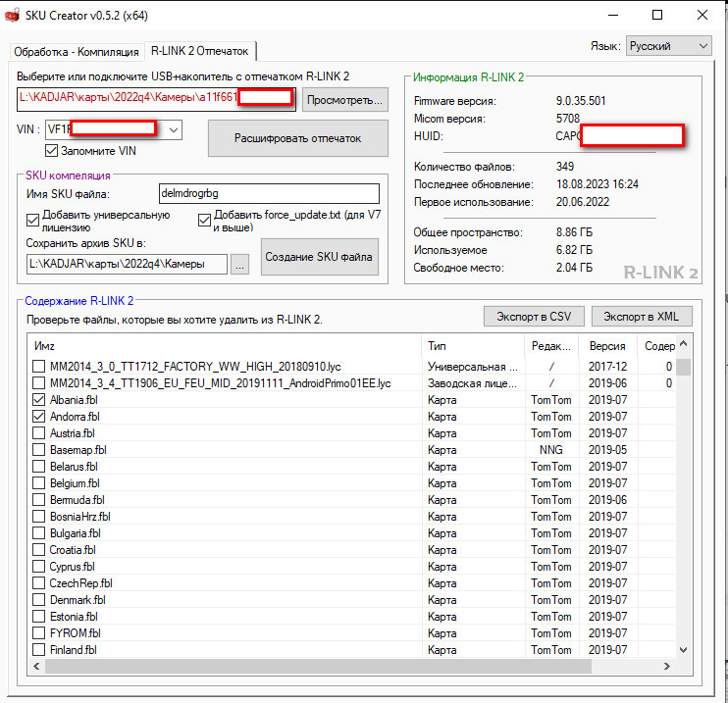
Task: Toggle Добавить универсальную лицензию checkbox
Action: coord(32,220)
